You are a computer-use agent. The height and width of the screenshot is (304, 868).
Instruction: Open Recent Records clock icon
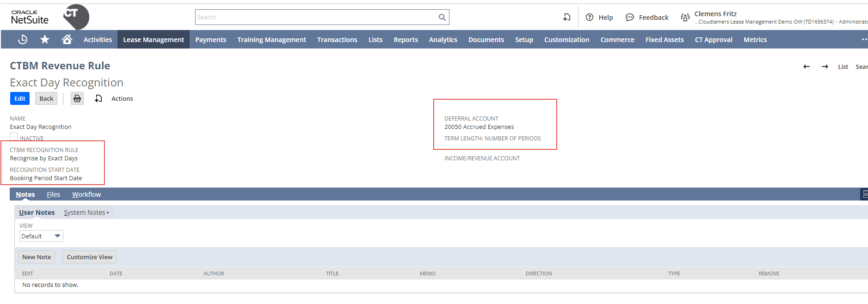pyautogui.click(x=22, y=40)
